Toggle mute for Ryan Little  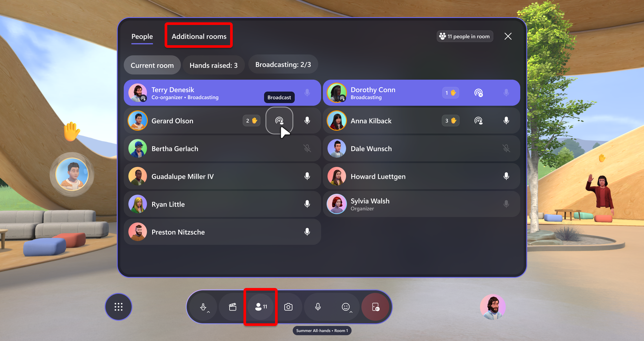point(308,204)
